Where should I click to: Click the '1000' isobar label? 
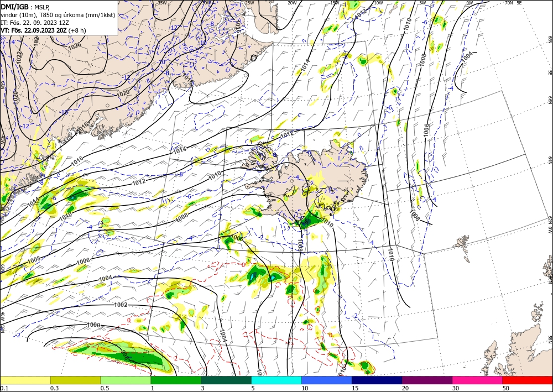(x=93, y=325)
